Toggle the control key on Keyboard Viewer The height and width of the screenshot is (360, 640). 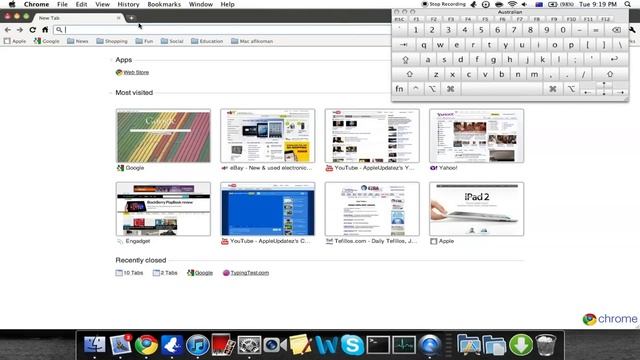click(416, 89)
